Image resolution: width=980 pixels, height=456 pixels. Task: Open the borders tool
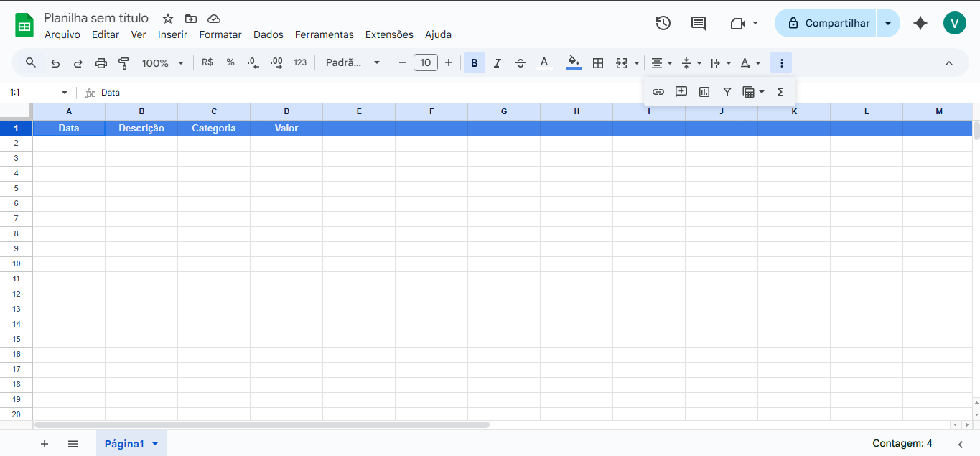coord(597,63)
